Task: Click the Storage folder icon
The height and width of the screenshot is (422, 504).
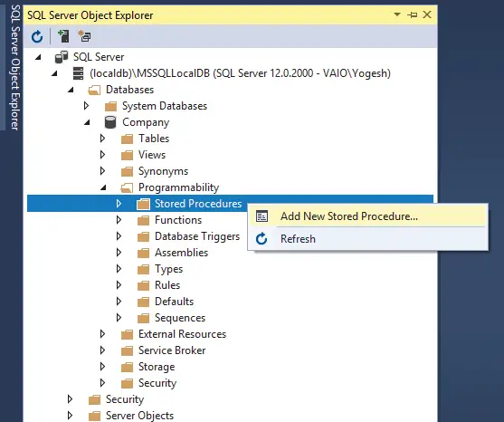Action: pos(127,367)
